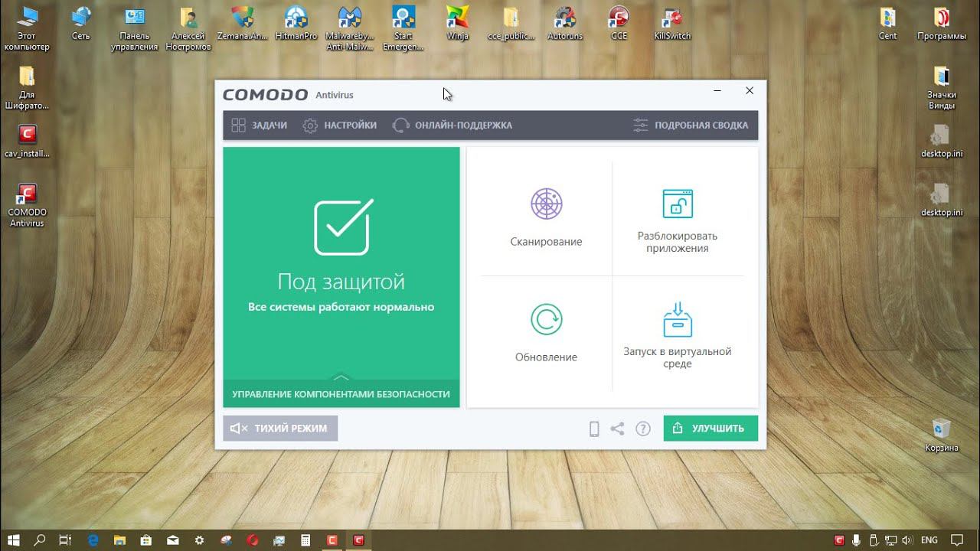This screenshot has width=980, height=551.
Task: Launch Microsoft Edge from taskbar
Action: 93,540
